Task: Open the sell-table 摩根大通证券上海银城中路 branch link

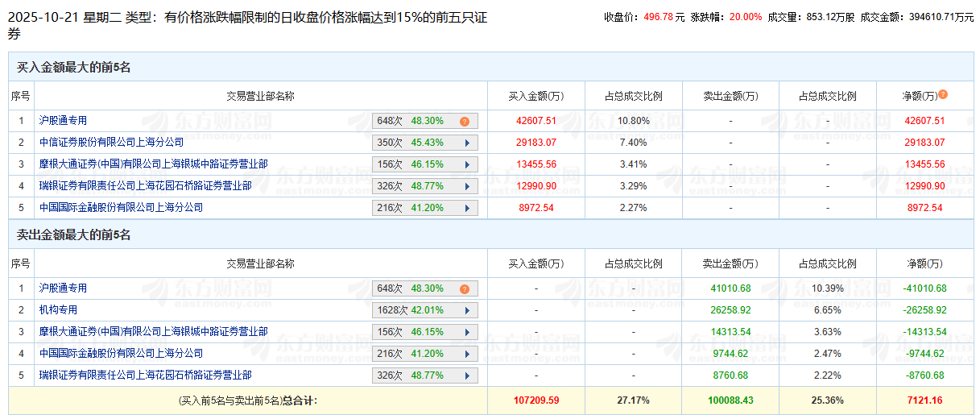Action: tap(153, 332)
